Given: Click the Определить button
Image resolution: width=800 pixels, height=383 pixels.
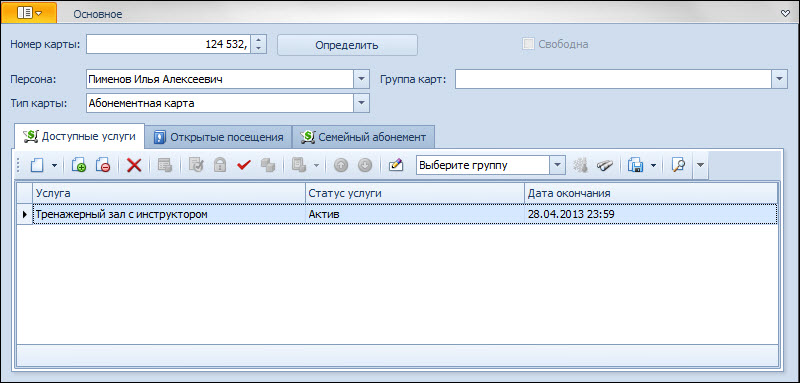Looking at the screenshot, I should (x=347, y=45).
